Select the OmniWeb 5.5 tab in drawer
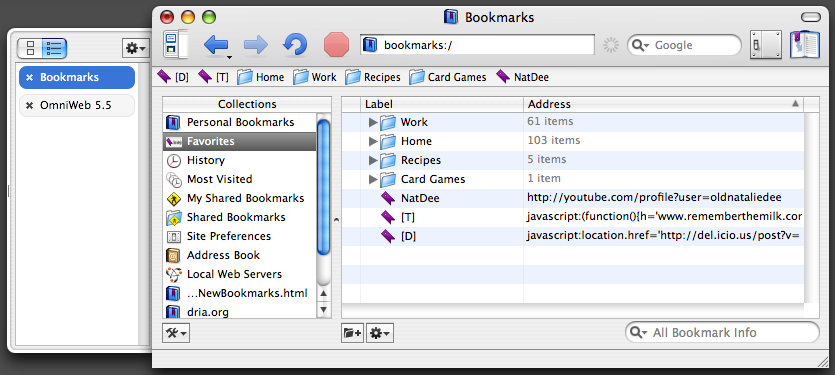The image size is (835, 375). point(77,105)
